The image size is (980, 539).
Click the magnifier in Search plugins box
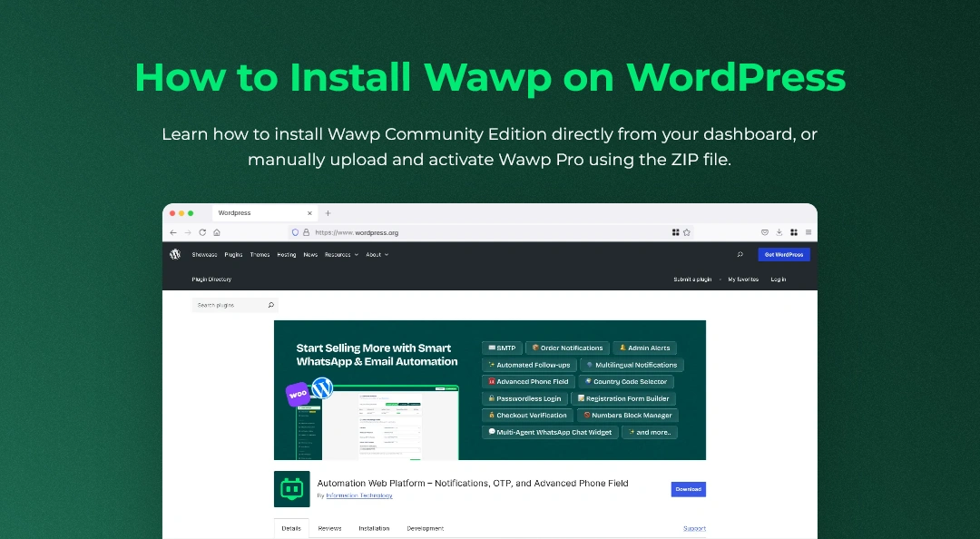click(271, 305)
